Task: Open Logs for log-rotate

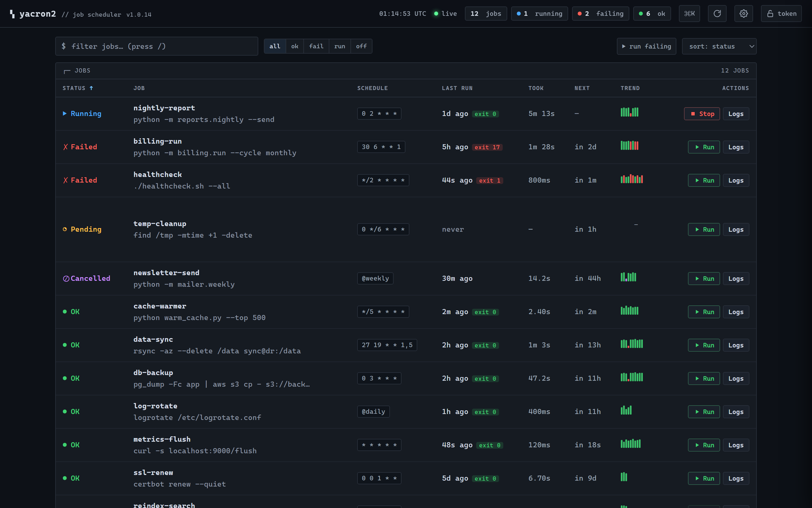Action: 736,411
